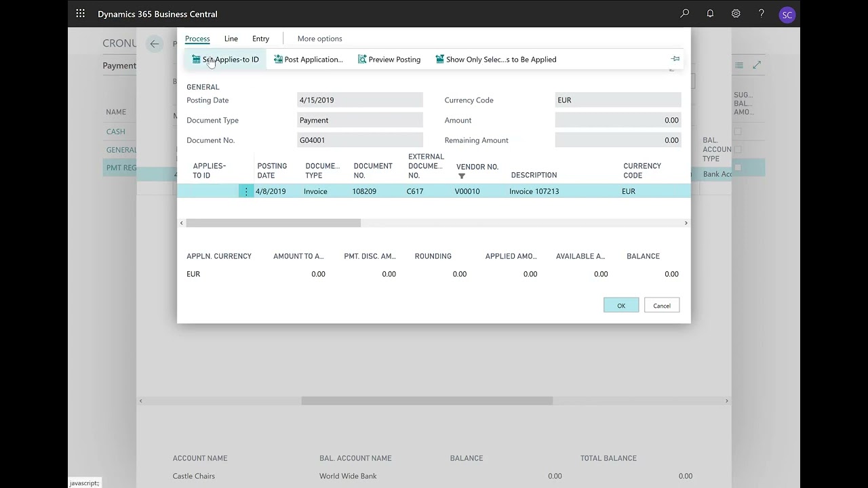The image size is (868, 488).
Task: Sort by Applies-to ID column header
Action: 210,171
